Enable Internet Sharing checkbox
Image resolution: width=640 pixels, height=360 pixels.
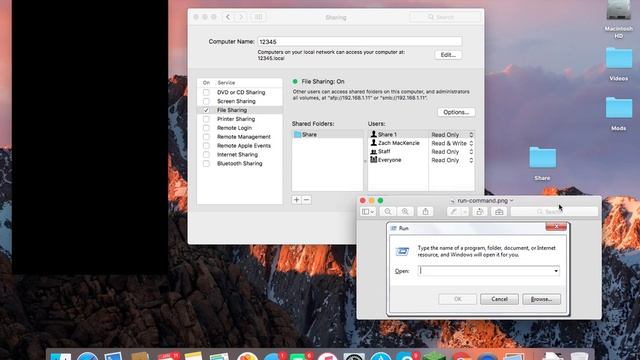coord(206,155)
